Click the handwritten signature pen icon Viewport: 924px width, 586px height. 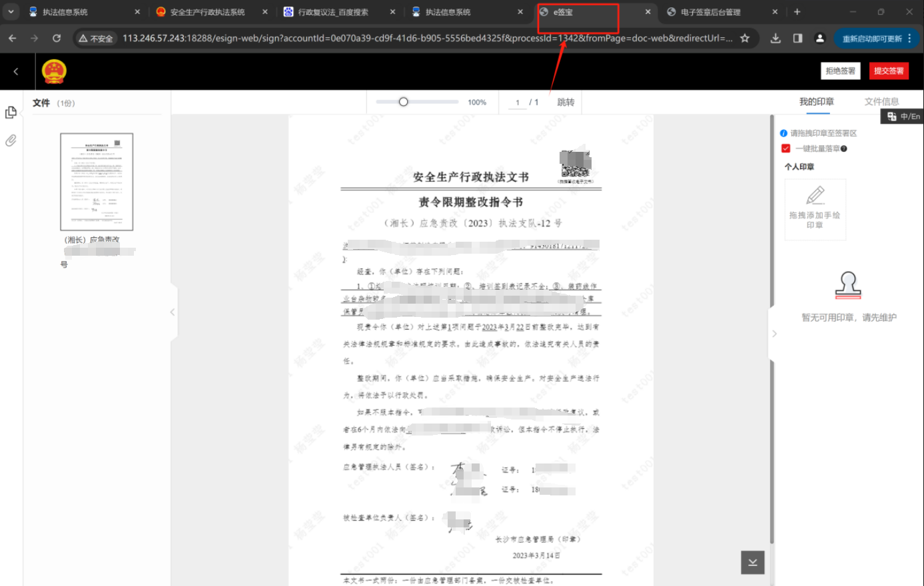point(815,196)
